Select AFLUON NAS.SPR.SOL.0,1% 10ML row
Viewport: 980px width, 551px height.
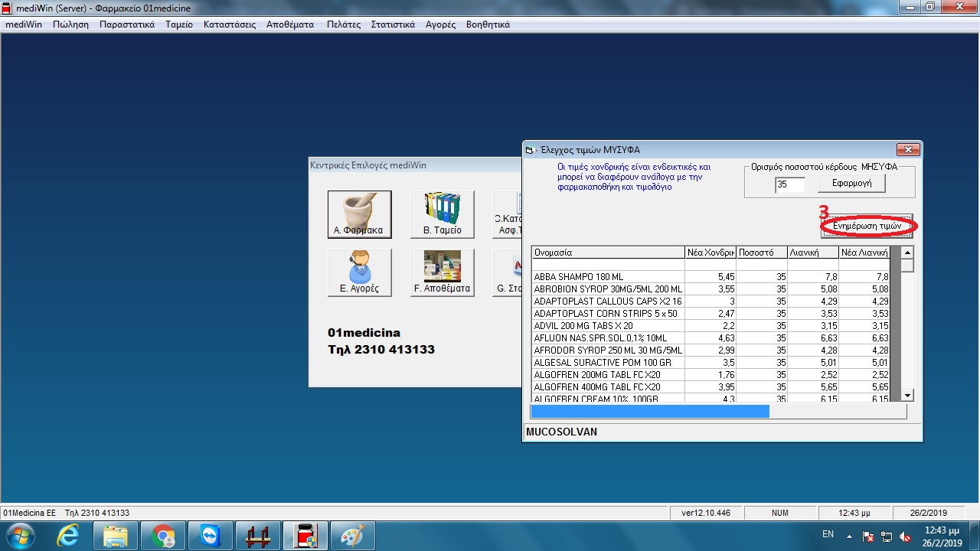pos(710,338)
